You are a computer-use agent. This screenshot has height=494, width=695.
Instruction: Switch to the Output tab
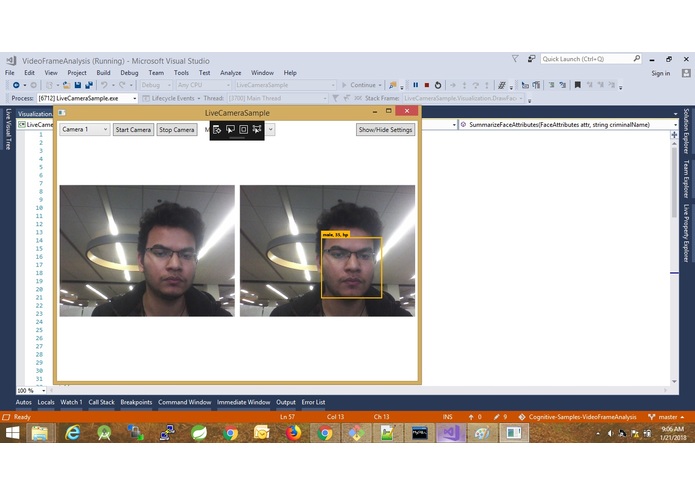286,402
